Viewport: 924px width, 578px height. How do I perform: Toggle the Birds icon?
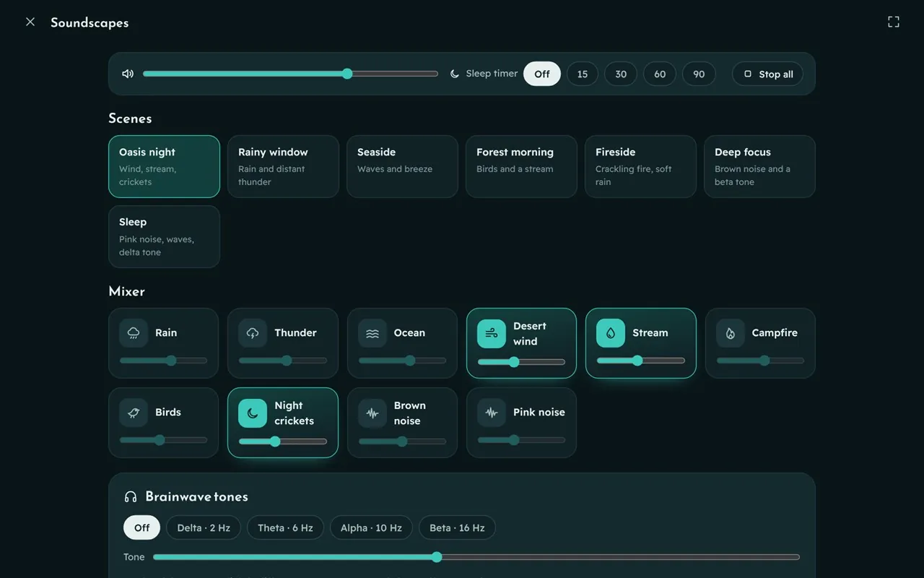coord(134,413)
